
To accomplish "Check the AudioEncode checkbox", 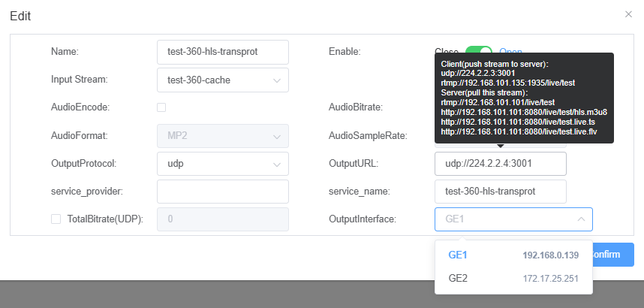I will [161, 107].
